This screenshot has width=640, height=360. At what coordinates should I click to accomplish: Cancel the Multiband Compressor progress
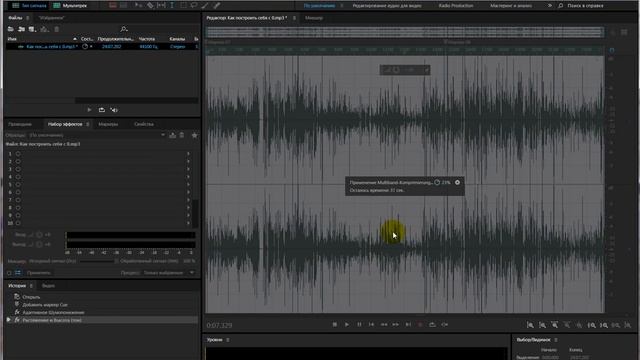[457, 182]
